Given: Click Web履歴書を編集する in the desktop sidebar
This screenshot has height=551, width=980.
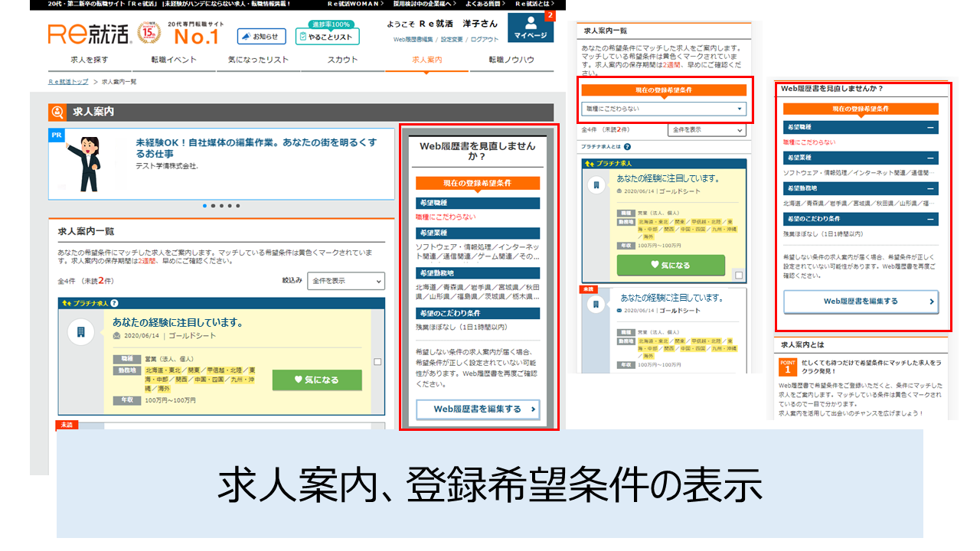Looking at the screenshot, I should (478, 409).
